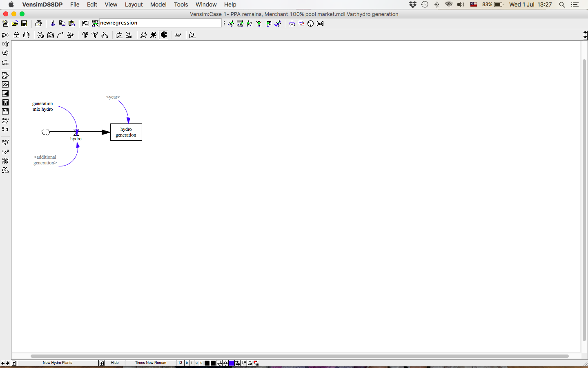This screenshot has width=588, height=368.
Task: Click the newregression run name field
Action: [160, 23]
